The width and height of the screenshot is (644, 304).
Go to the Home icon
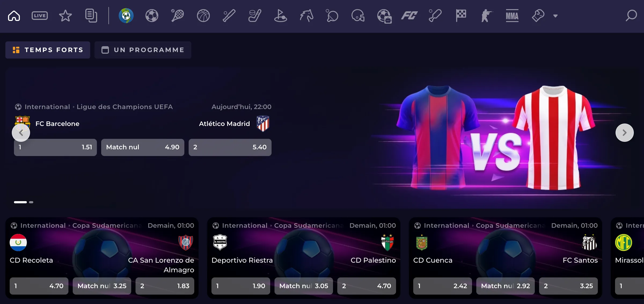click(14, 16)
